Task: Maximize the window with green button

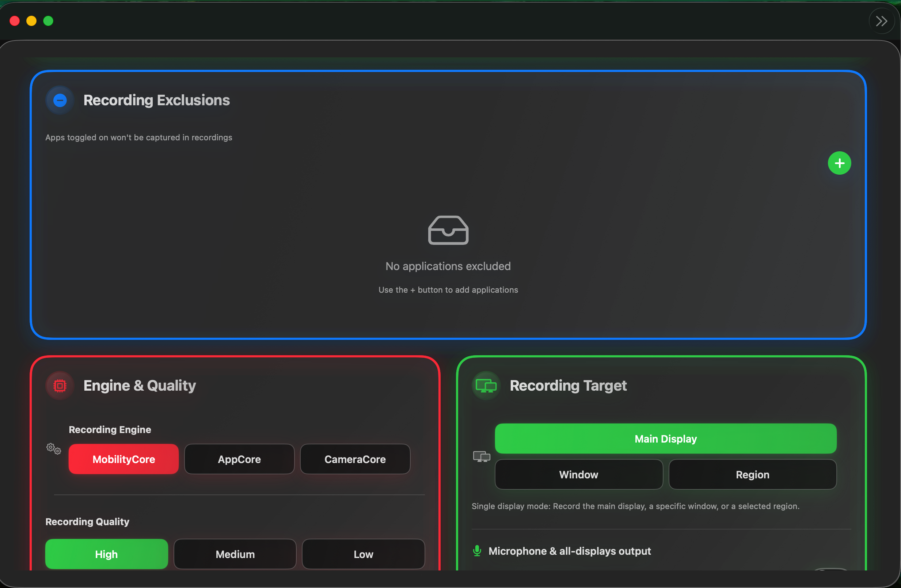Action: [x=49, y=21]
